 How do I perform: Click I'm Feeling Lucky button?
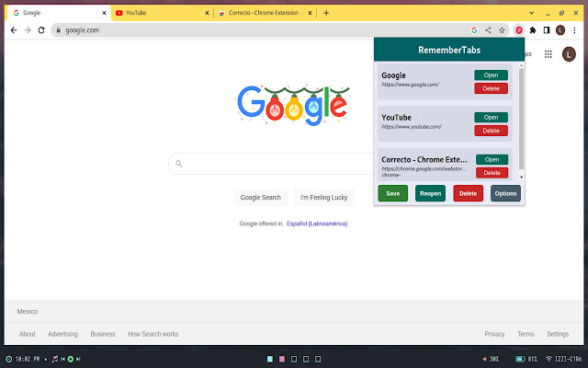coord(324,198)
